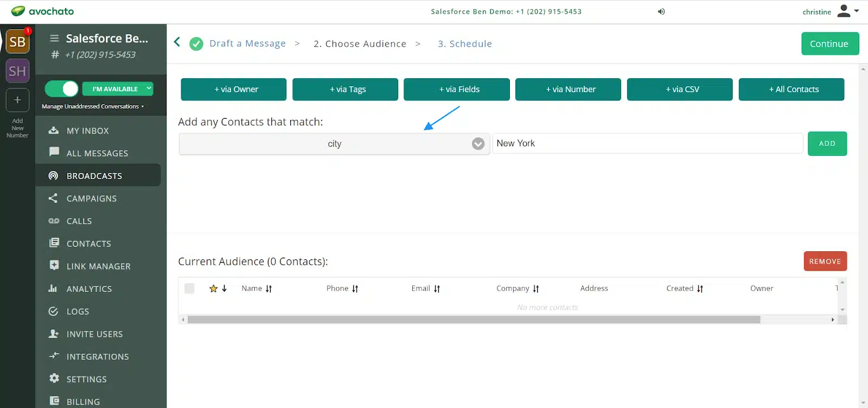Check the select-all contacts checkbox
The image size is (868, 408).
(x=189, y=289)
